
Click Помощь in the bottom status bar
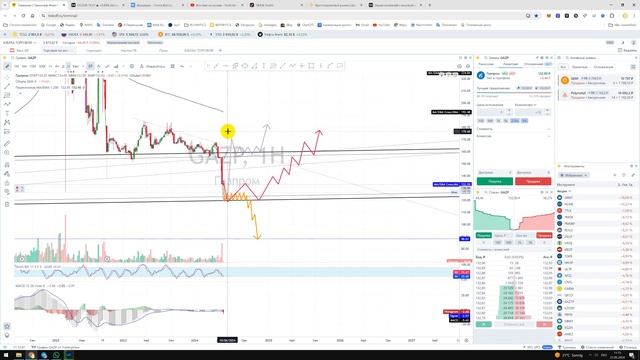tap(627, 347)
